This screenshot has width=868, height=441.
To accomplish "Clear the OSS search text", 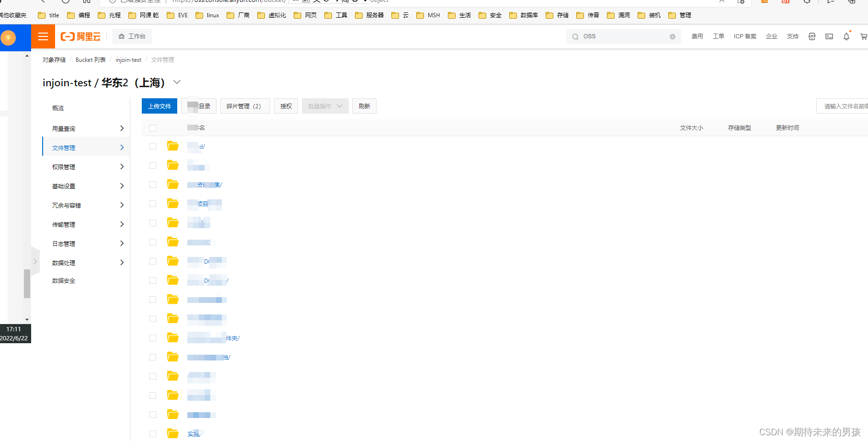I will (x=673, y=36).
